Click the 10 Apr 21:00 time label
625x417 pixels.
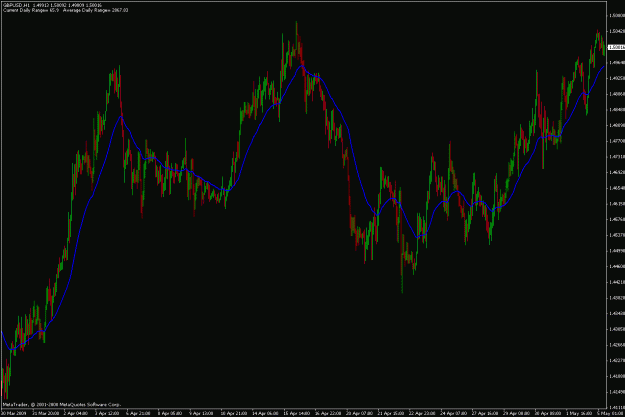click(x=234, y=413)
